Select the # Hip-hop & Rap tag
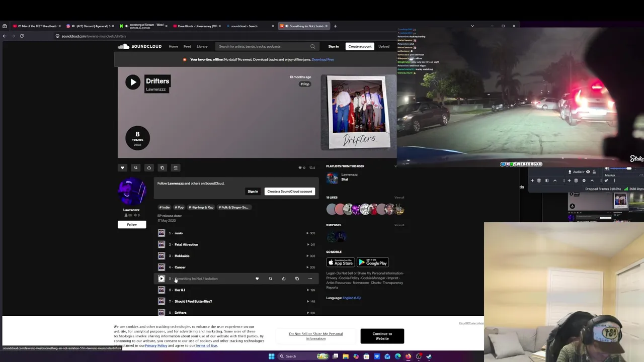This screenshot has width=644, height=362. pyautogui.click(x=201, y=207)
